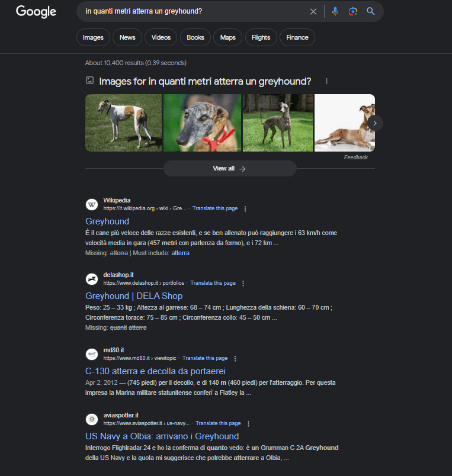Open three-dot menu for delashop.it result
This screenshot has width=452, height=476.
[x=243, y=283]
